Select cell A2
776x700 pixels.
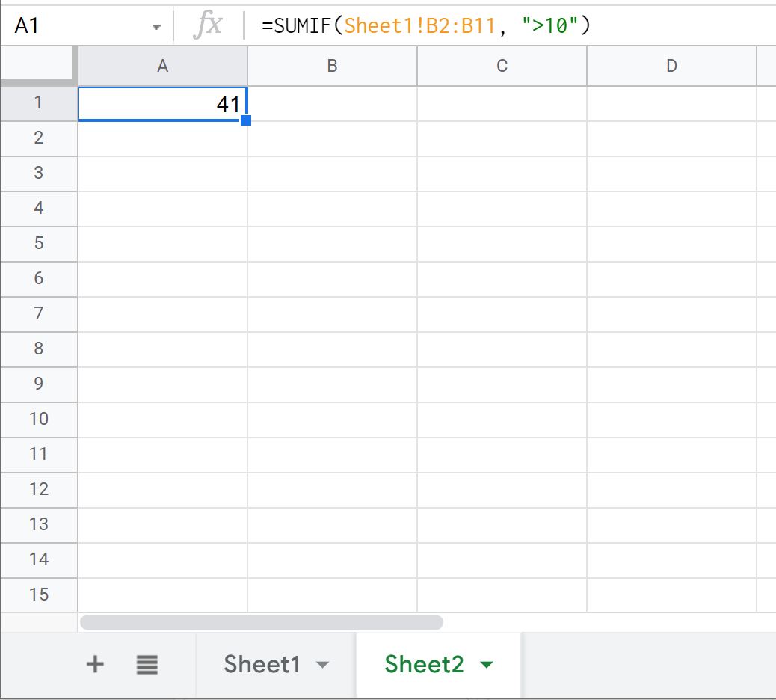[163, 139]
